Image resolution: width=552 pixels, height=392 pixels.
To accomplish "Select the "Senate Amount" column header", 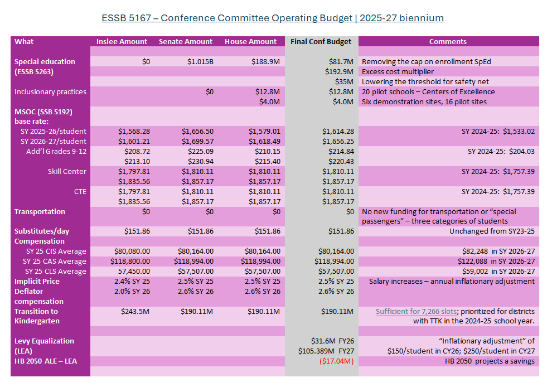I will point(186,42).
